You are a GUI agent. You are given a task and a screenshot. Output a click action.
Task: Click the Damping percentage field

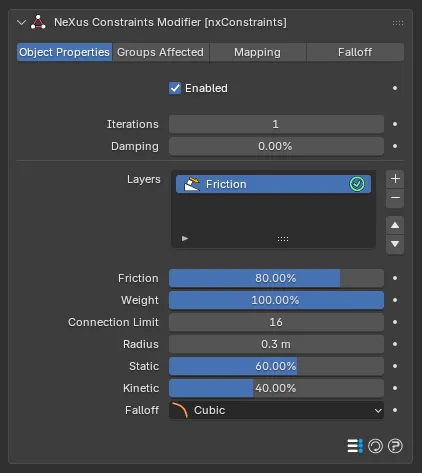(x=276, y=146)
